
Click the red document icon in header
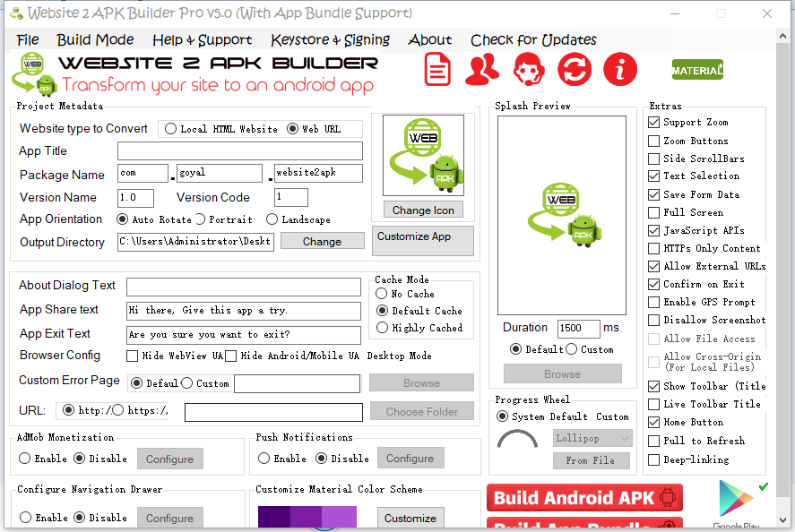437,70
